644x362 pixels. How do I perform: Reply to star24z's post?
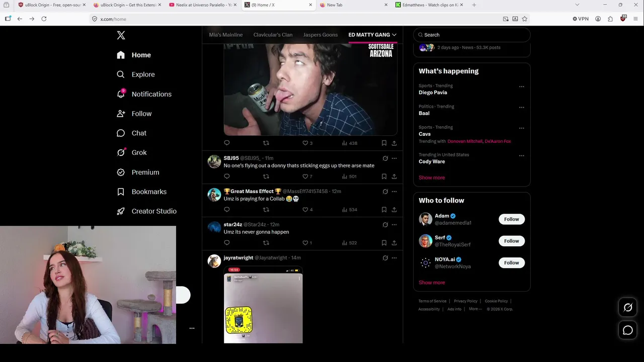(227, 243)
